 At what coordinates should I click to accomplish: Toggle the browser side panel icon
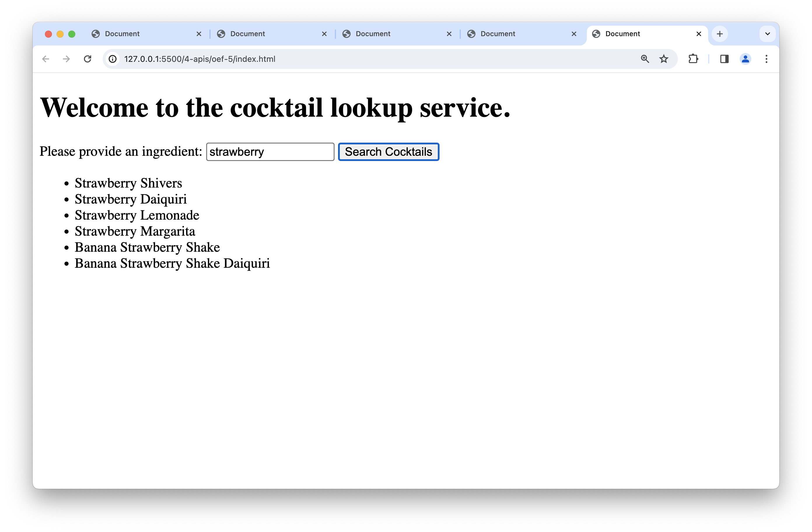(x=724, y=59)
